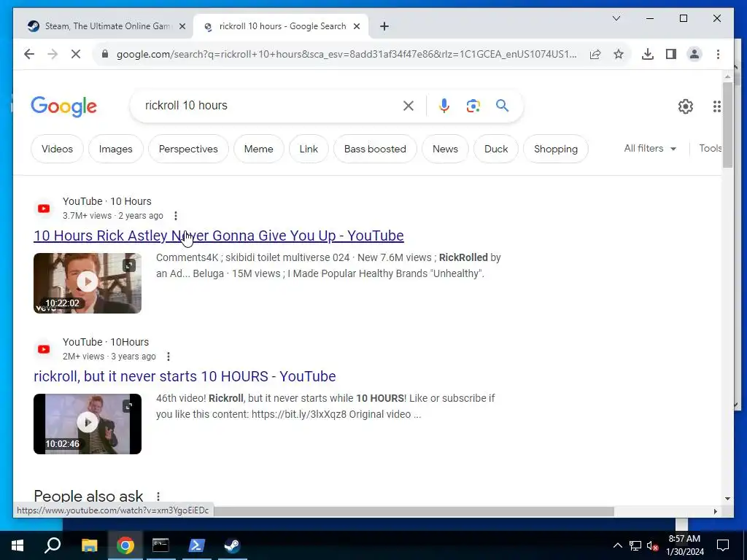Click the horizontal scrollbar thumb
The height and width of the screenshot is (560, 747).
click(x=414, y=511)
